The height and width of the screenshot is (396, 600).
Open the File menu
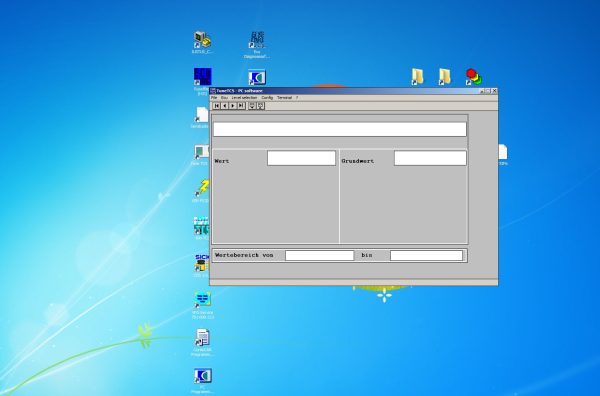click(x=214, y=98)
